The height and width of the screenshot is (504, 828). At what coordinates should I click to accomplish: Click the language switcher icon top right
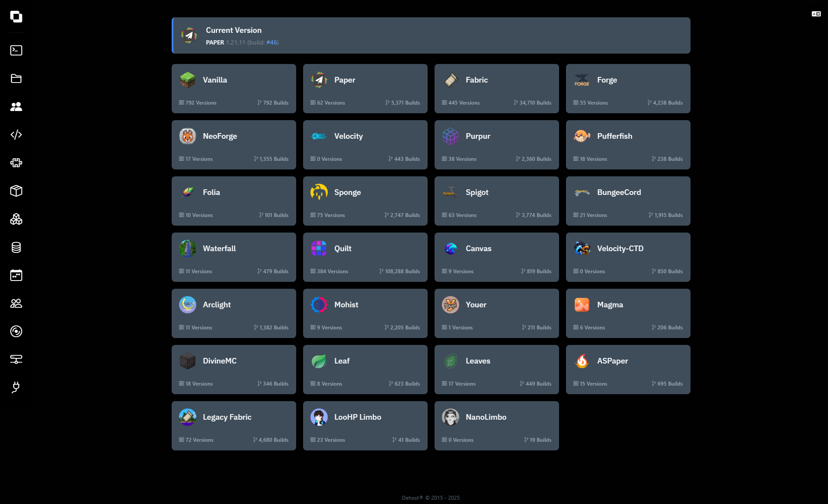coord(816,14)
